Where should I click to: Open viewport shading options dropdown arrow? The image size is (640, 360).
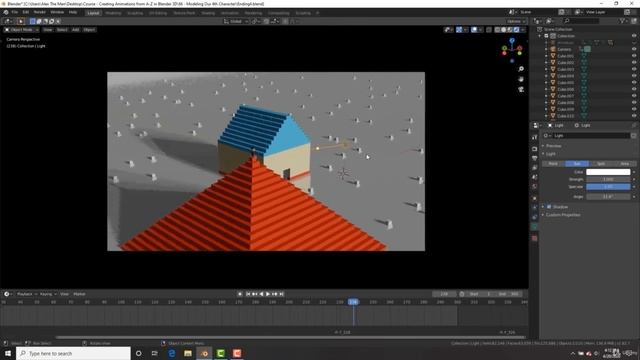pyautogui.click(x=523, y=30)
